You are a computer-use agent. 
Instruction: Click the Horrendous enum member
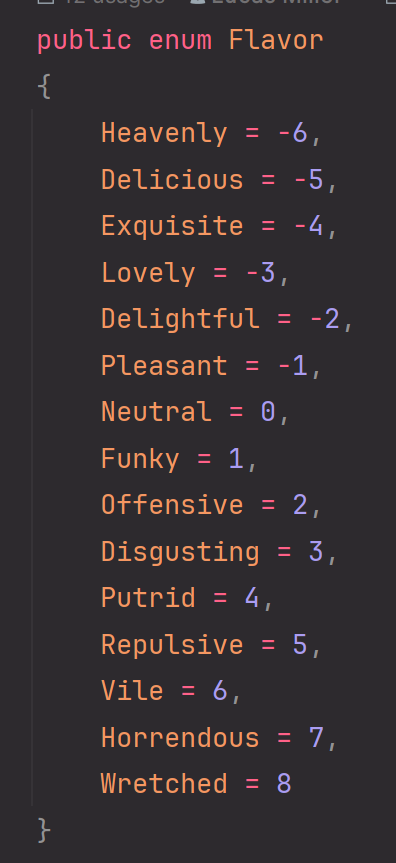180,738
